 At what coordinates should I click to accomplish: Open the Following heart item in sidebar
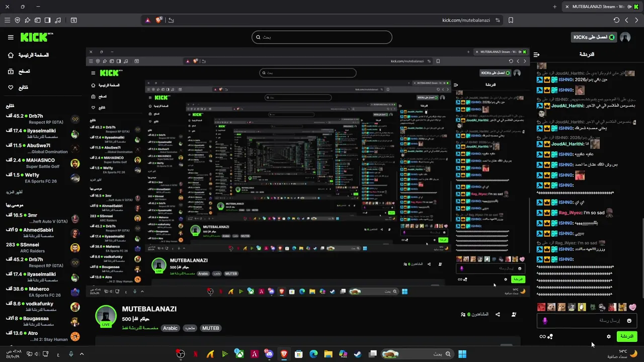click(x=18, y=87)
